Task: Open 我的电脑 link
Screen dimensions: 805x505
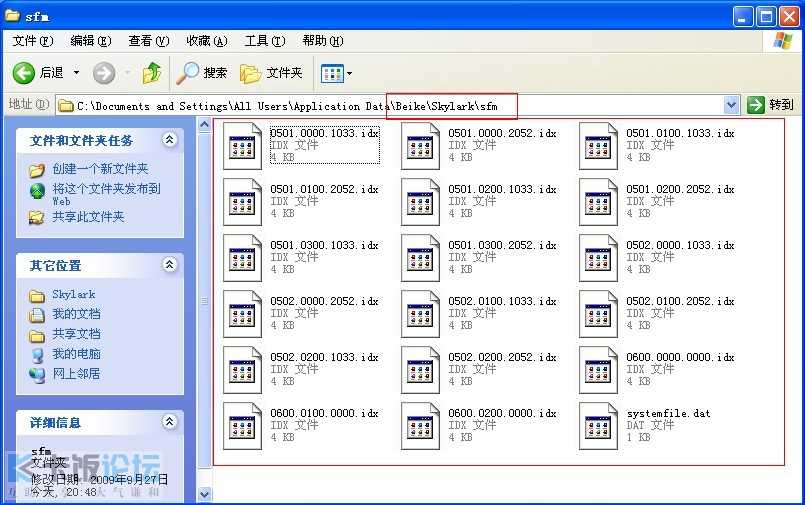Action: [76, 354]
